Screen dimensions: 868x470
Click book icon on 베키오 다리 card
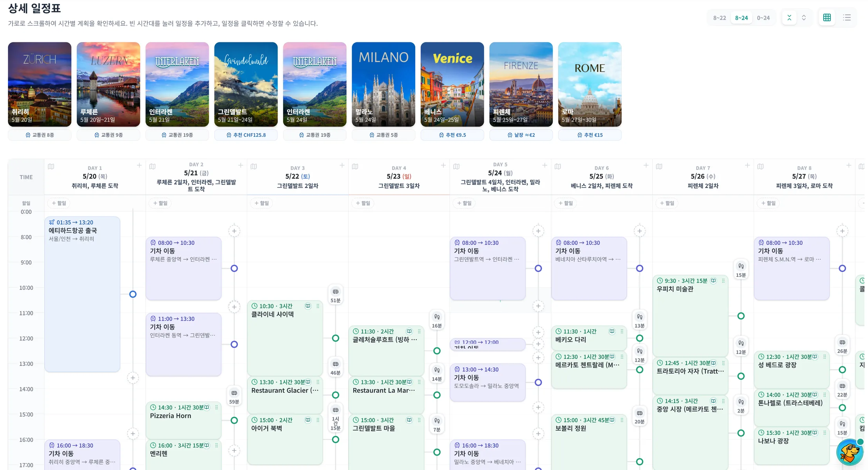click(x=612, y=331)
